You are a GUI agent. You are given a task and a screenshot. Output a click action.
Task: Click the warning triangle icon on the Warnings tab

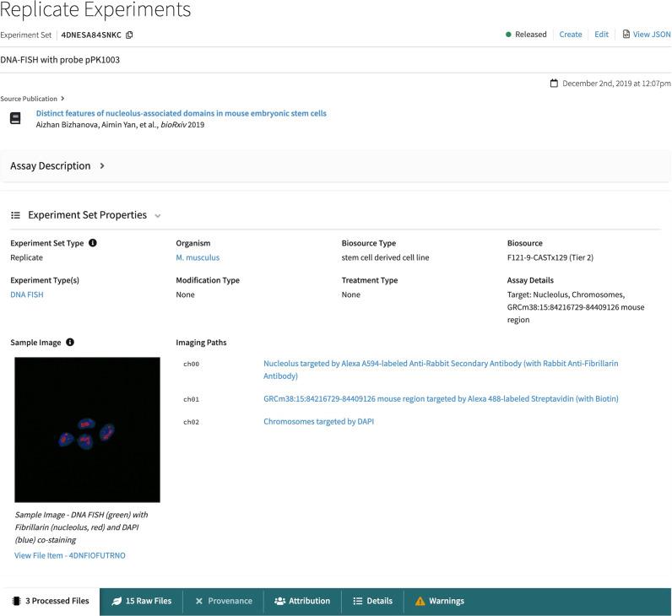click(420, 601)
